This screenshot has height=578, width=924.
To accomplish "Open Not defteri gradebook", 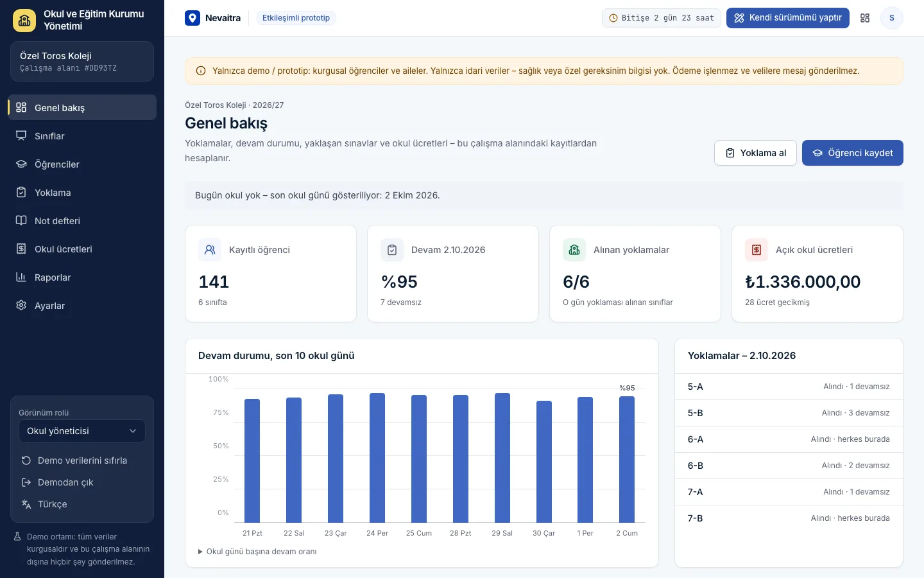I will coord(82,220).
